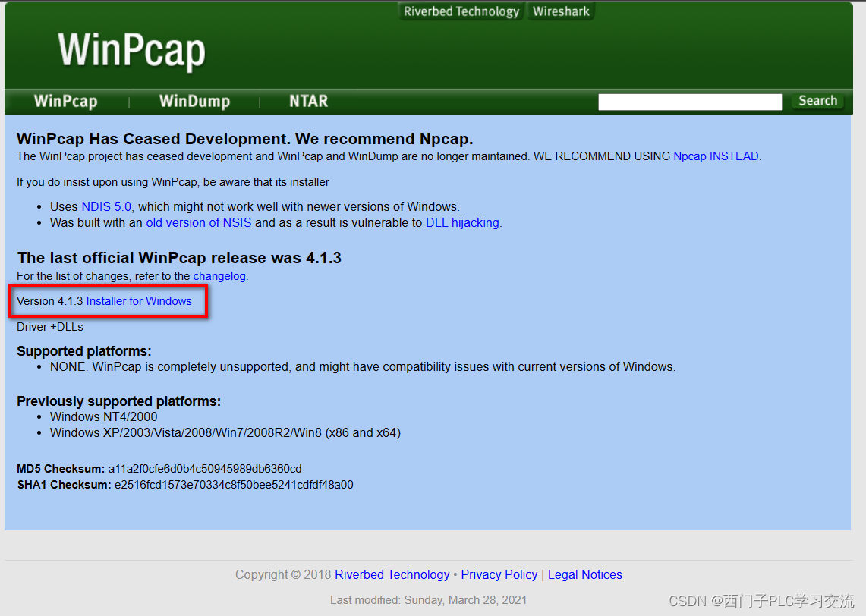The image size is (866, 616).
Task: Open the old version of NSIS link
Action: (x=198, y=222)
